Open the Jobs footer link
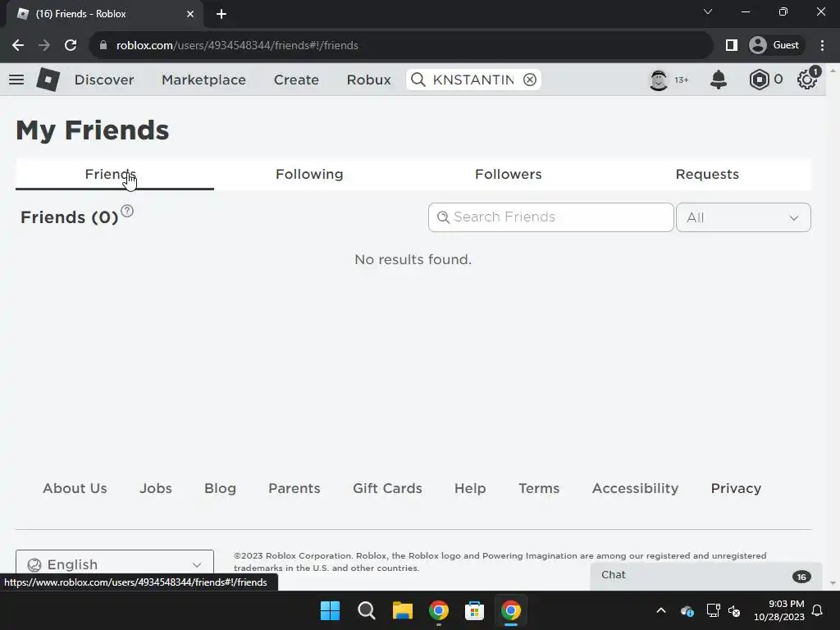The height and width of the screenshot is (630, 840). (156, 489)
